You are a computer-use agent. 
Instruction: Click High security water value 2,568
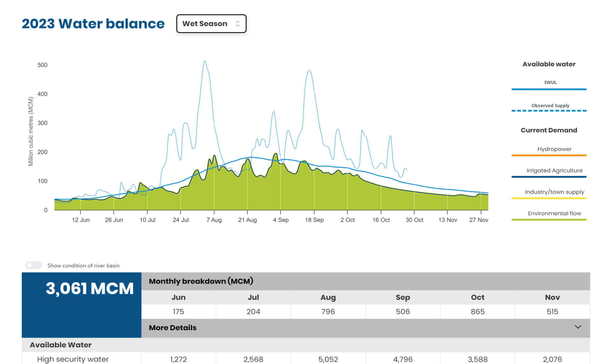pyautogui.click(x=253, y=360)
